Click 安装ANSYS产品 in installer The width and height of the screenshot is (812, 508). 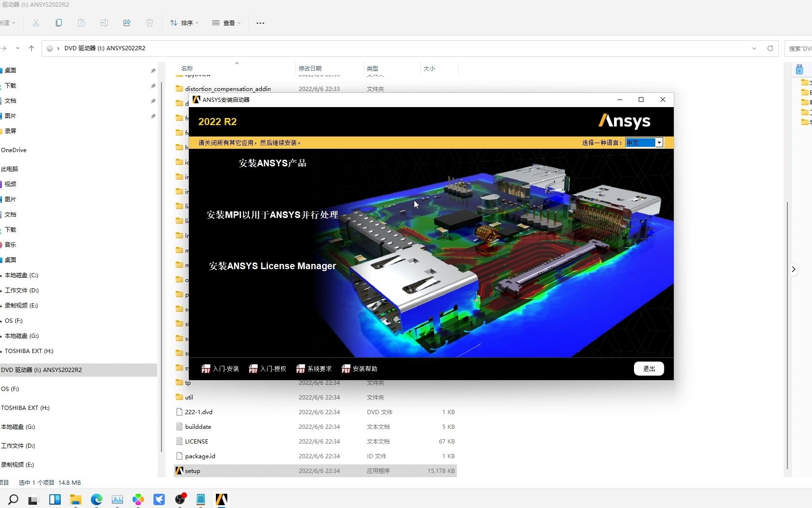point(272,163)
